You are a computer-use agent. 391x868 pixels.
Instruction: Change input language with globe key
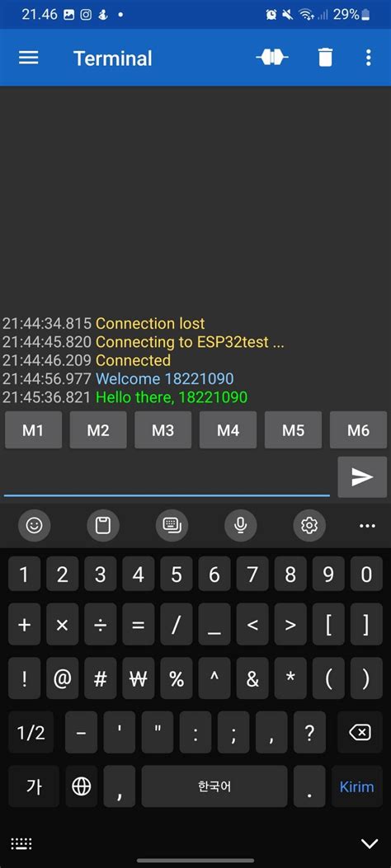pos(82,786)
